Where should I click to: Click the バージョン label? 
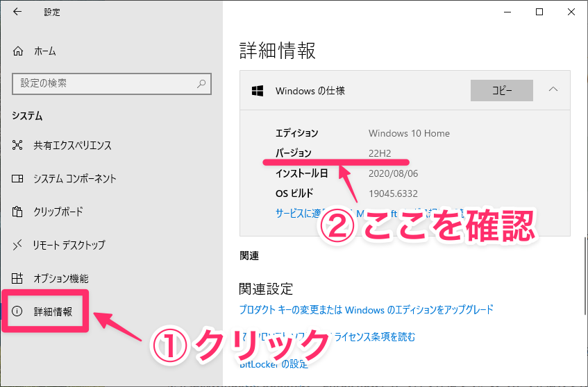294,153
